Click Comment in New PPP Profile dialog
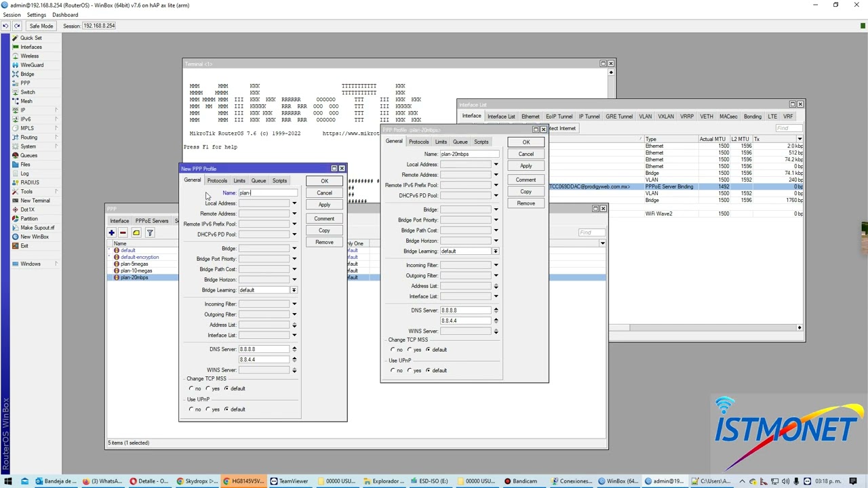The height and width of the screenshot is (488, 868). point(324,219)
